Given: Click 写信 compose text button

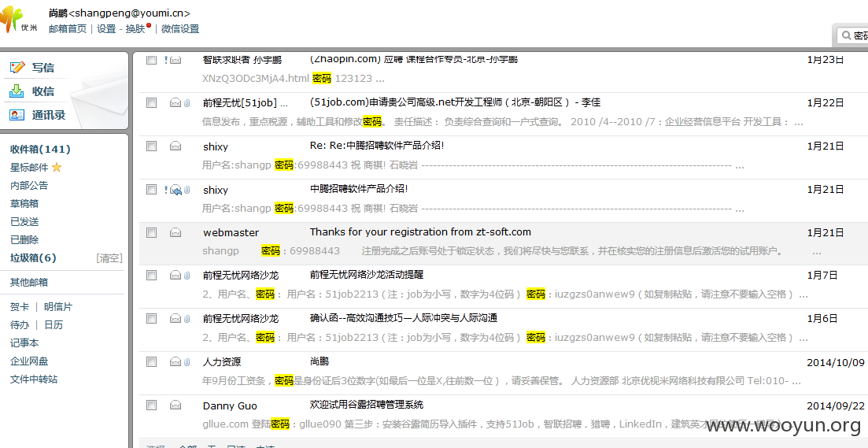Looking at the screenshot, I should tap(43, 68).
